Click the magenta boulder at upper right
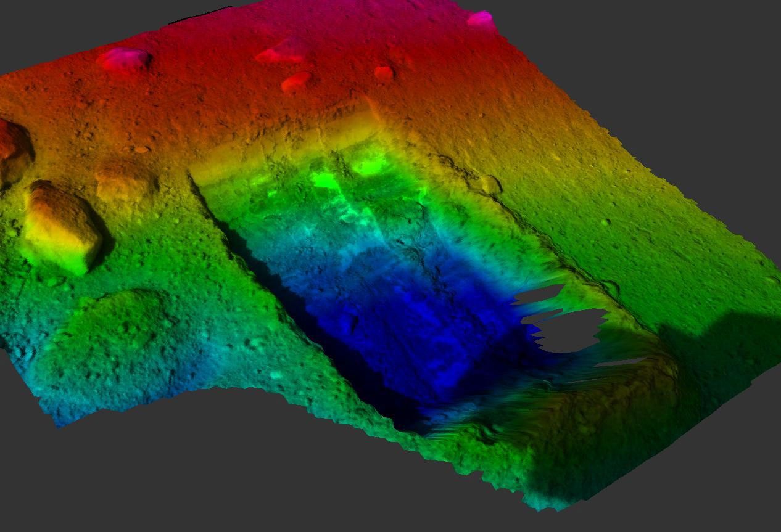The height and width of the screenshot is (532, 781). (x=478, y=18)
